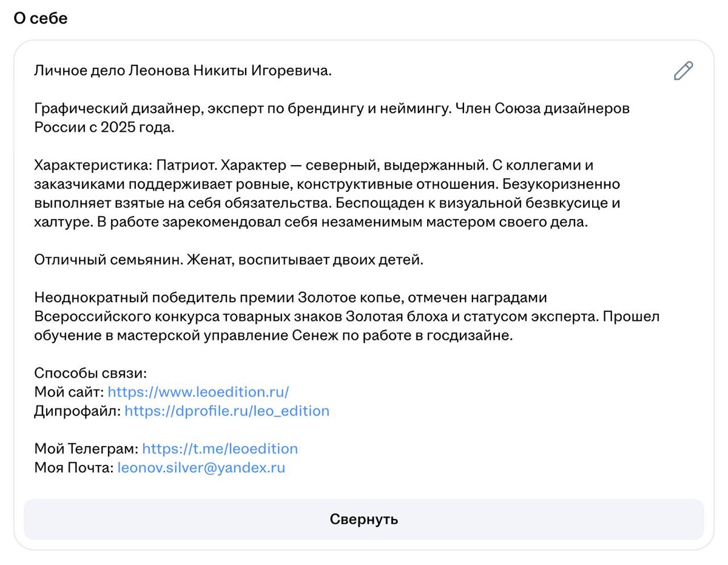Open the dprofile.ru/leo_edition link
Viewport: 728px width, 565px height.
(x=227, y=411)
